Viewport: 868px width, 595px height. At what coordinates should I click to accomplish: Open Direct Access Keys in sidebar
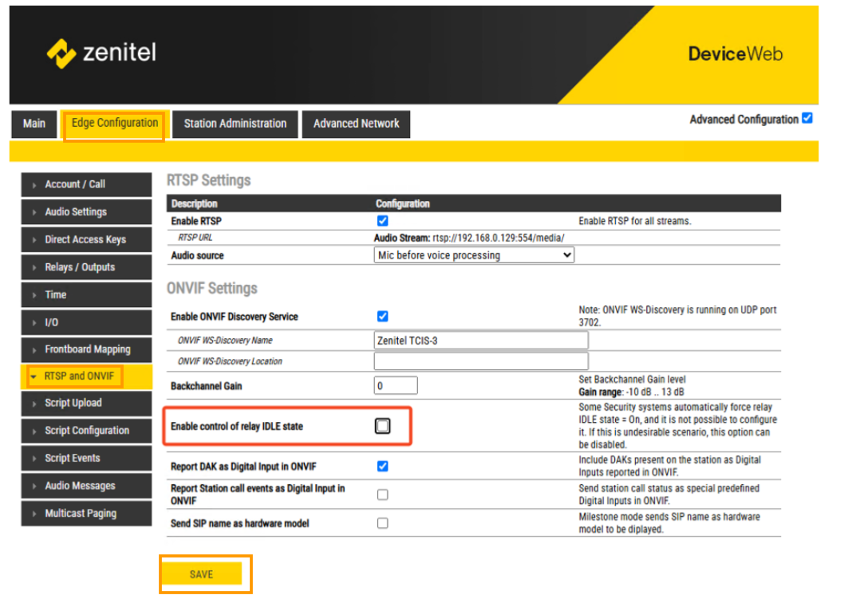86,239
